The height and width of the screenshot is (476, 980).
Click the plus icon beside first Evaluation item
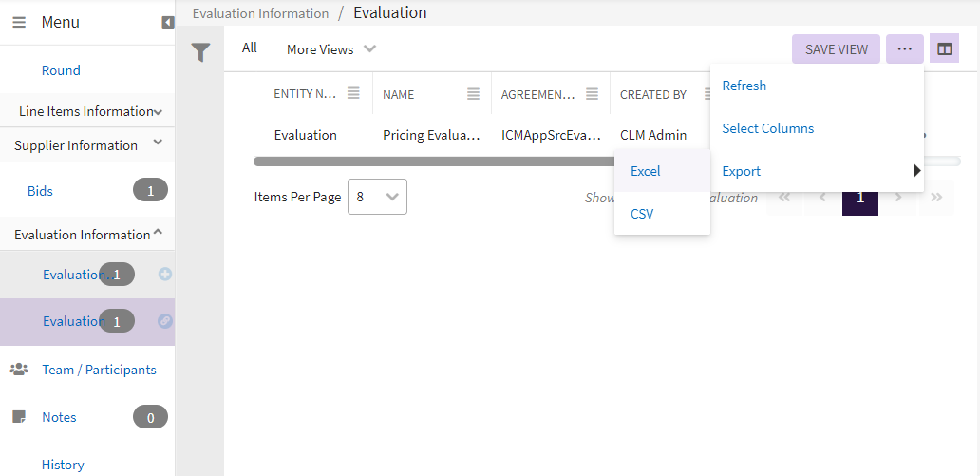pos(165,275)
